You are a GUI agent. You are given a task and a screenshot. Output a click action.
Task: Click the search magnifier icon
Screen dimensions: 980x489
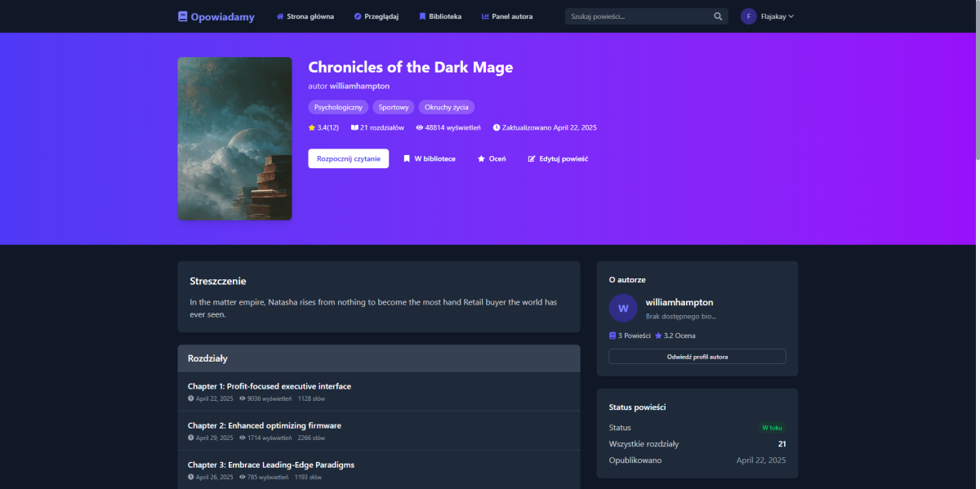tap(718, 16)
